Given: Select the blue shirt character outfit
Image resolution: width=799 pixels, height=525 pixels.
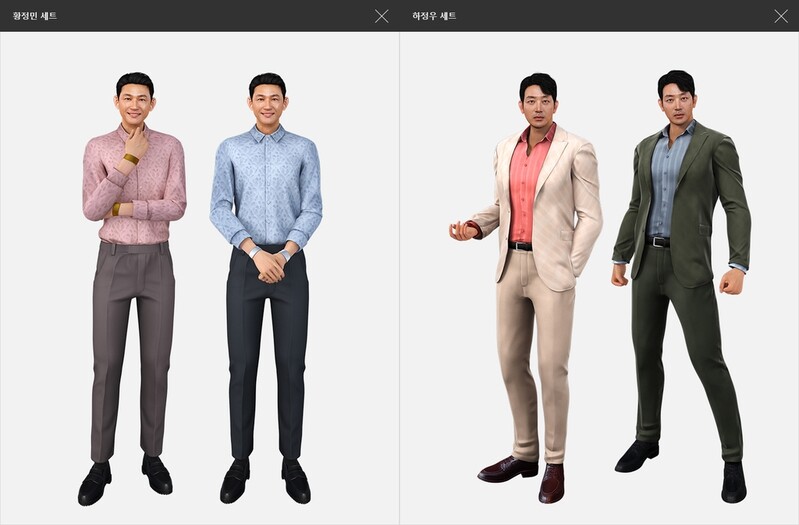Looking at the screenshot, I should [267, 288].
